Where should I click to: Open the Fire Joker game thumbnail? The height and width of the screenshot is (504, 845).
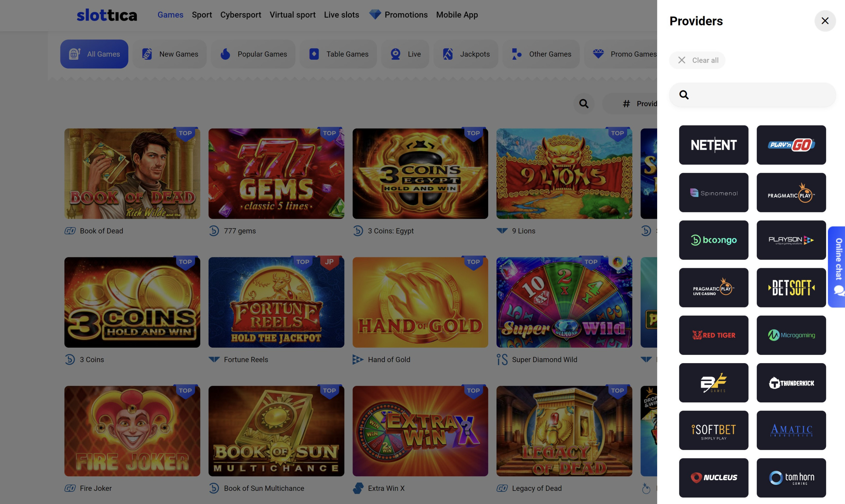(x=132, y=431)
